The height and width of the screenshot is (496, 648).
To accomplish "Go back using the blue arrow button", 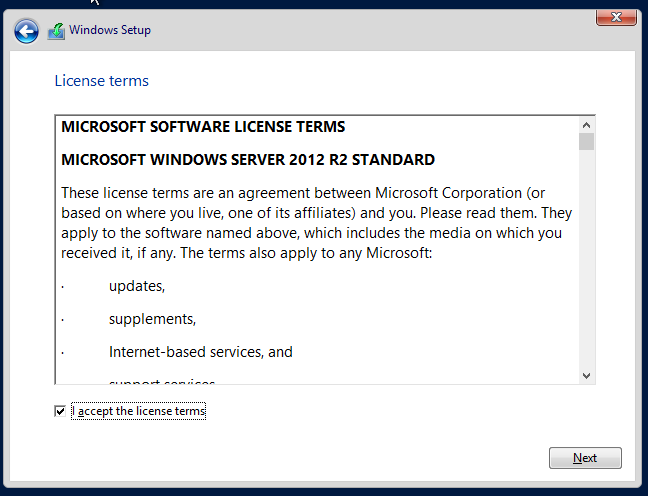I will (x=27, y=31).
